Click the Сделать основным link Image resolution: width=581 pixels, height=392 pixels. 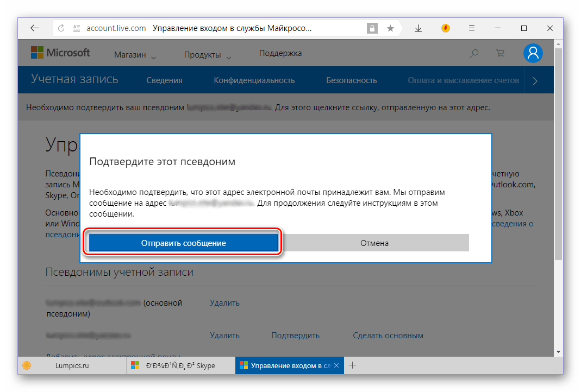click(388, 336)
